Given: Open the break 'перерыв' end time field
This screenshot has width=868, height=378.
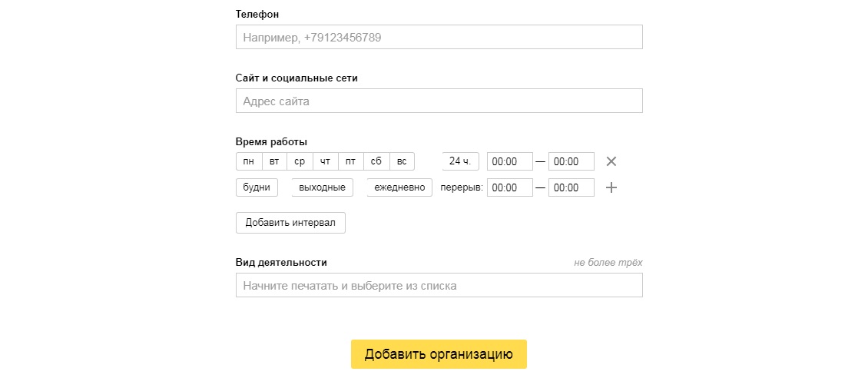Looking at the screenshot, I should (571, 187).
